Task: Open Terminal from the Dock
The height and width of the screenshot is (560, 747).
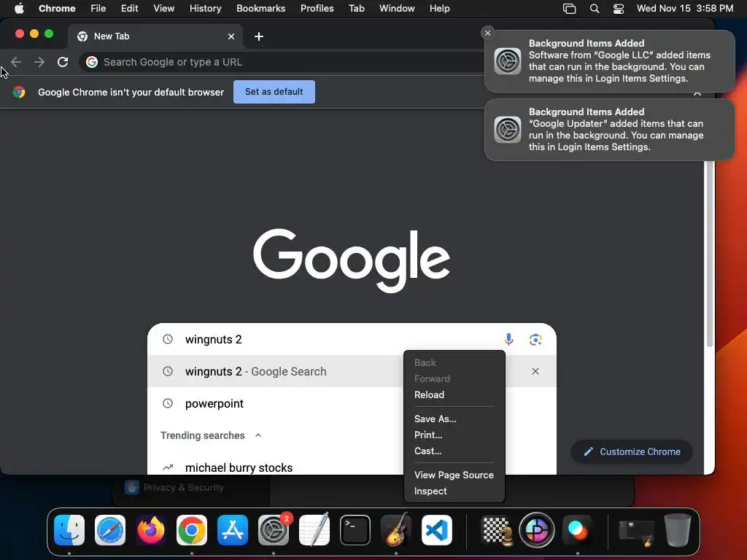Action: [355, 529]
